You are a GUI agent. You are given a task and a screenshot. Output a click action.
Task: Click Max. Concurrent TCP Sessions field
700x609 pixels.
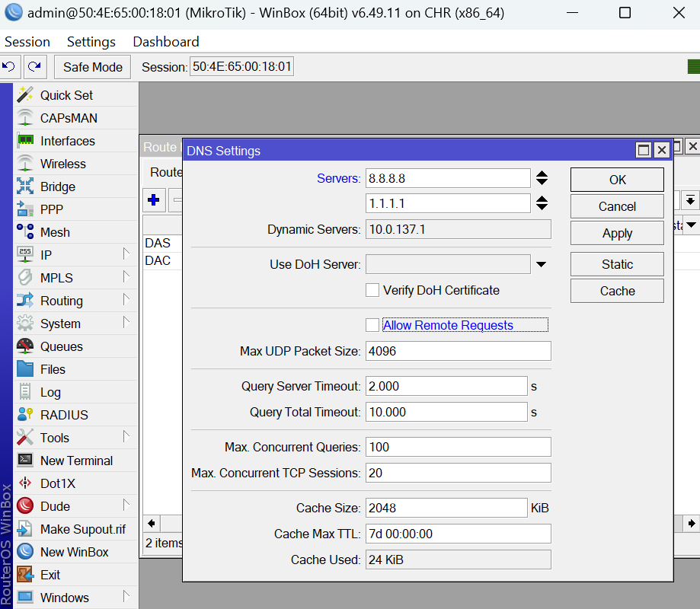click(x=458, y=473)
